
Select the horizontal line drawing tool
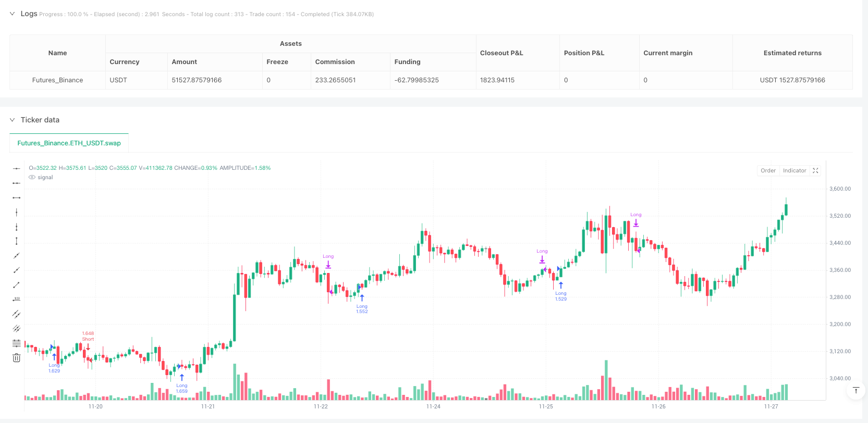[x=17, y=168]
